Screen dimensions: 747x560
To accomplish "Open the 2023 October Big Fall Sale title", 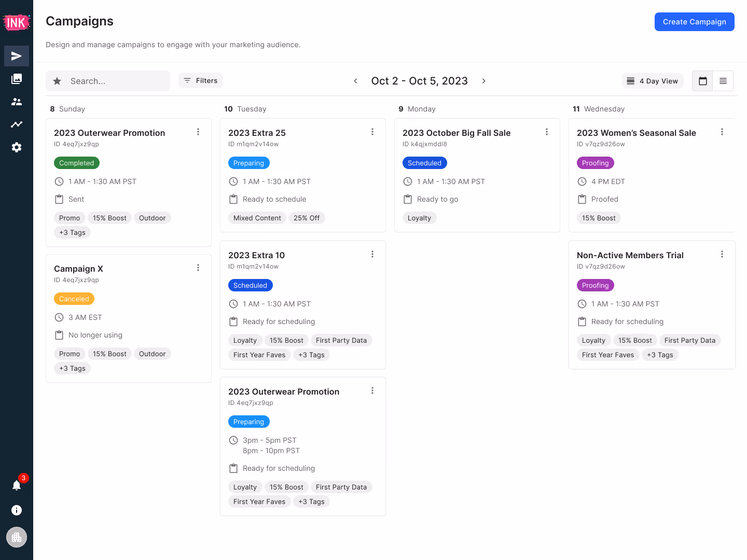I will pyautogui.click(x=457, y=133).
